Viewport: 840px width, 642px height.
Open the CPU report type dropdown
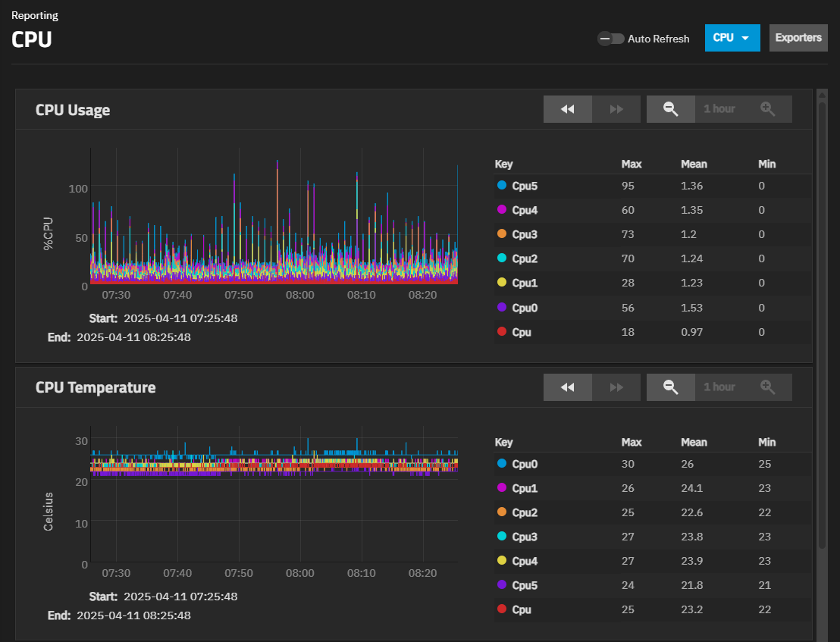point(732,38)
